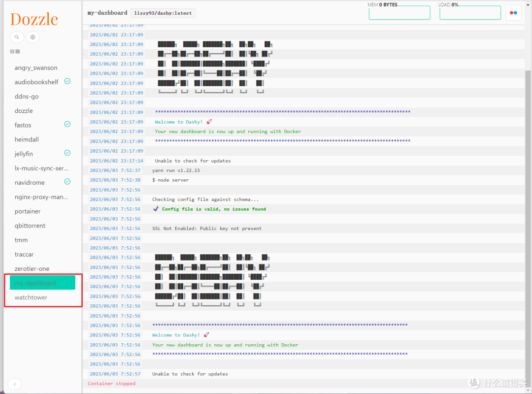Viewport: 532px width, 394px height.
Task: Click the MEM usage chart
Action: pos(399,12)
